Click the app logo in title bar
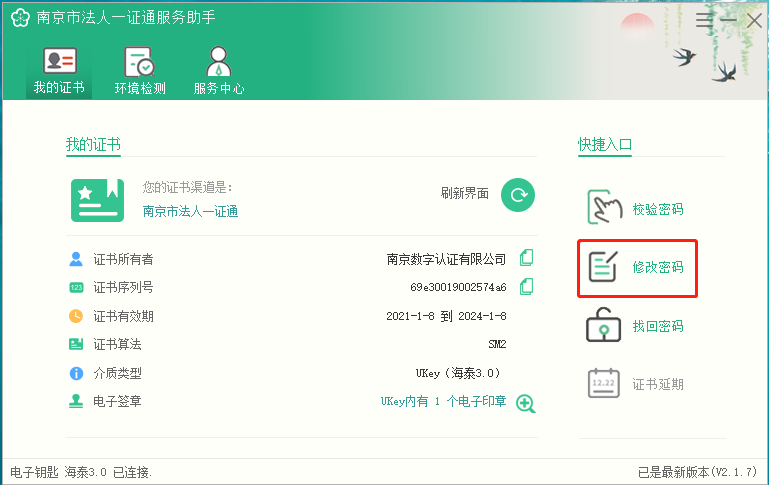 tap(19, 19)
